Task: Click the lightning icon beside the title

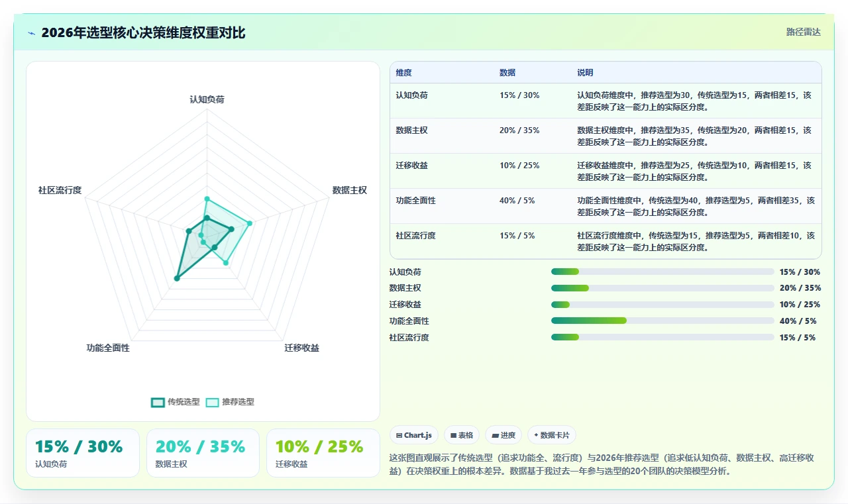Action: pos(32,33)
